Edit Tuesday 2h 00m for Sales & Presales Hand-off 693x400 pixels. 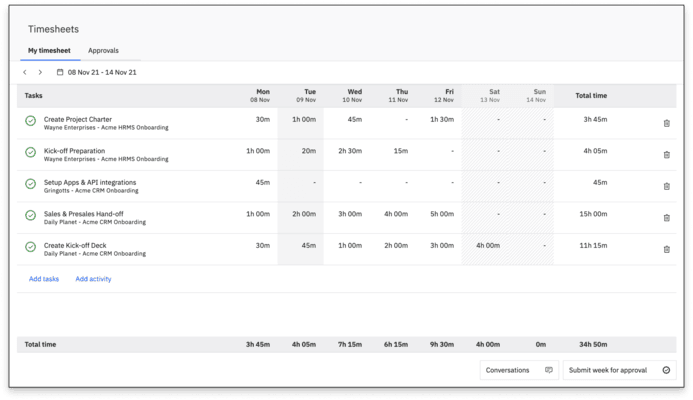(304, 214)
